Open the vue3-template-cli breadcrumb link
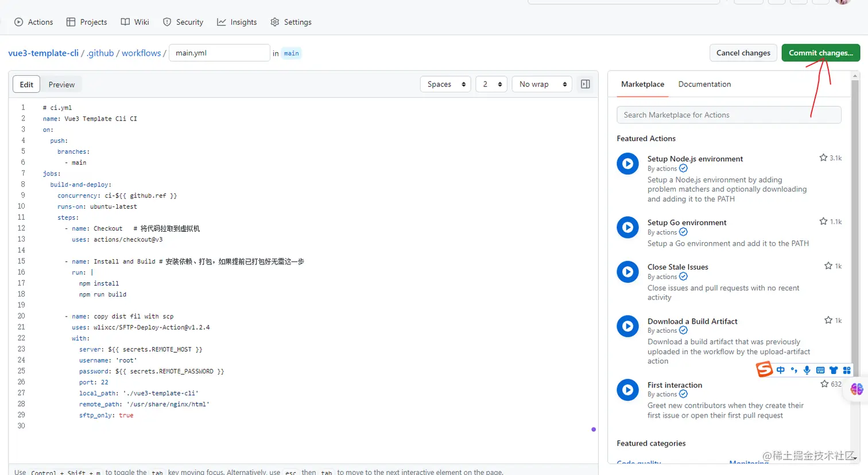Image resolution: width=868 pixels, height=475 pixels. click(44, 53)
